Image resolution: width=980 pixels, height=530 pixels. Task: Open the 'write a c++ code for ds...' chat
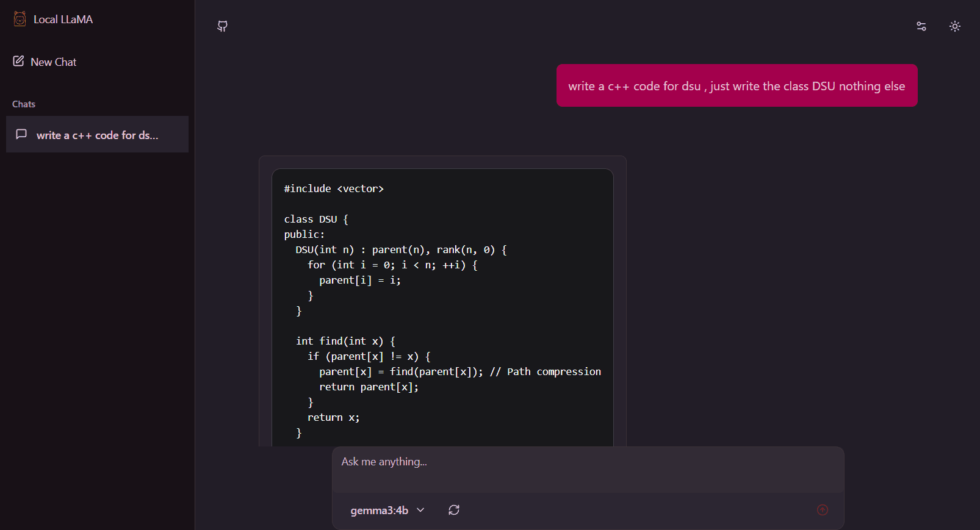tap(97, 134)
